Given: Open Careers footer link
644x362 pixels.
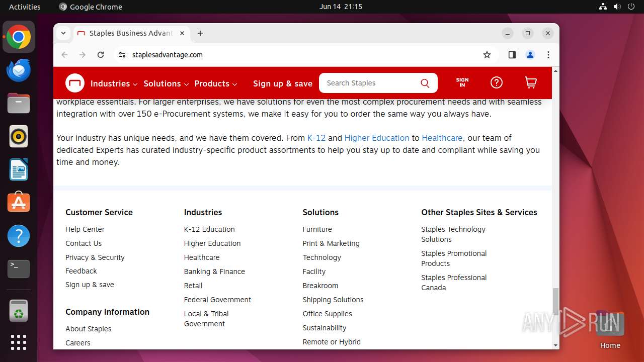Looking at the screenshot, I should pos(78,343).
